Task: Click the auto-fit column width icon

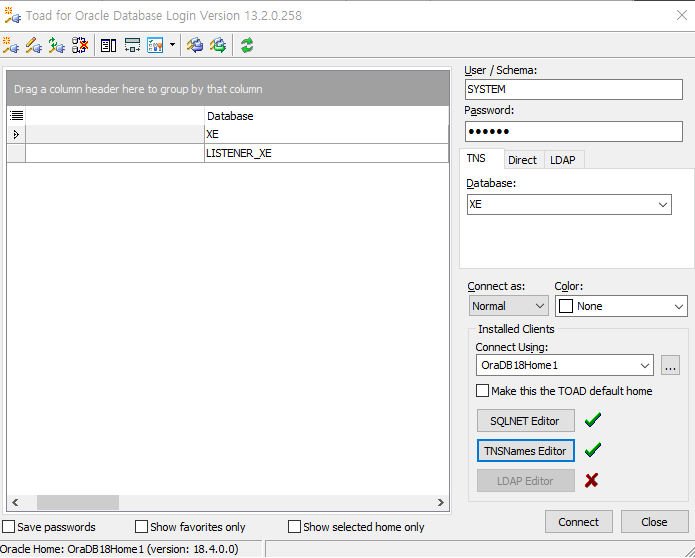Action: (x=132, y=45)
